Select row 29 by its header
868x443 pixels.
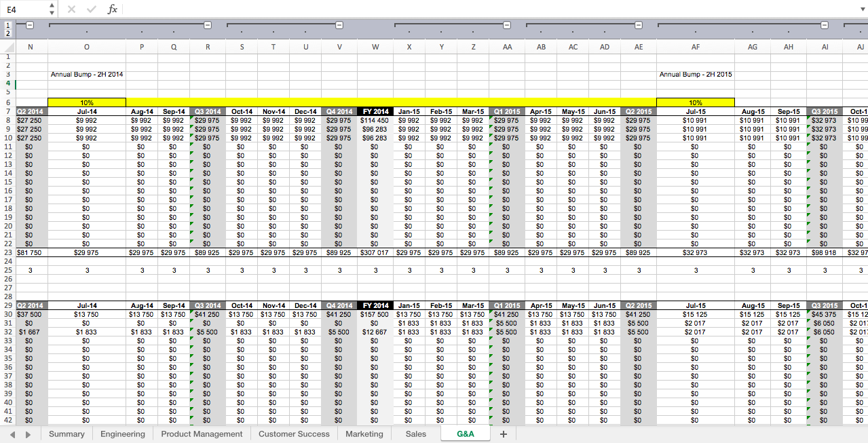(x=7, y=306)
